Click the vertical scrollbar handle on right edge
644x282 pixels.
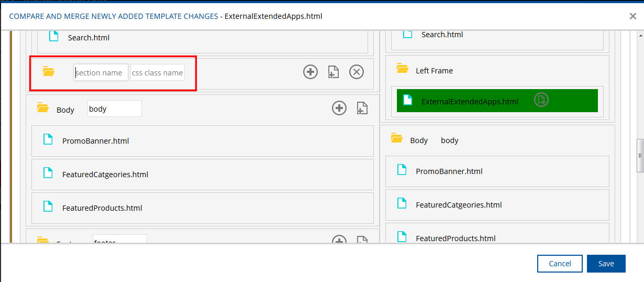coord(639,156)
